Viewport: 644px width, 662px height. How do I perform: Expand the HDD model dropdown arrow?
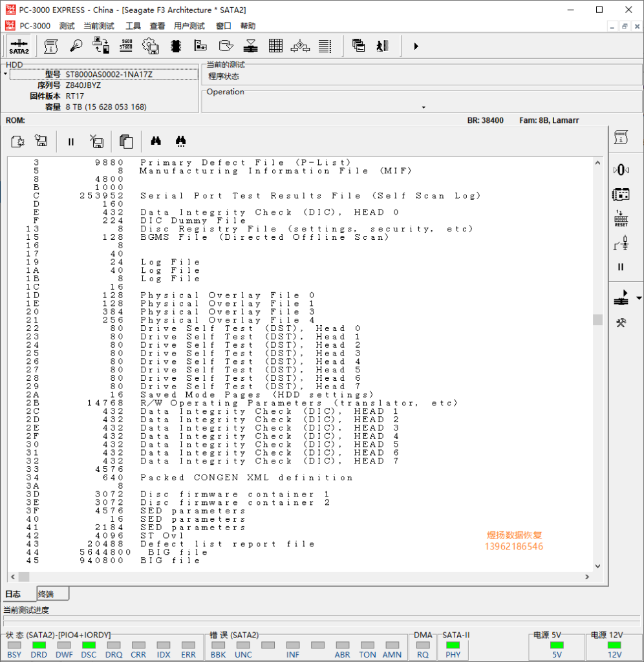(x=5, y=74)
